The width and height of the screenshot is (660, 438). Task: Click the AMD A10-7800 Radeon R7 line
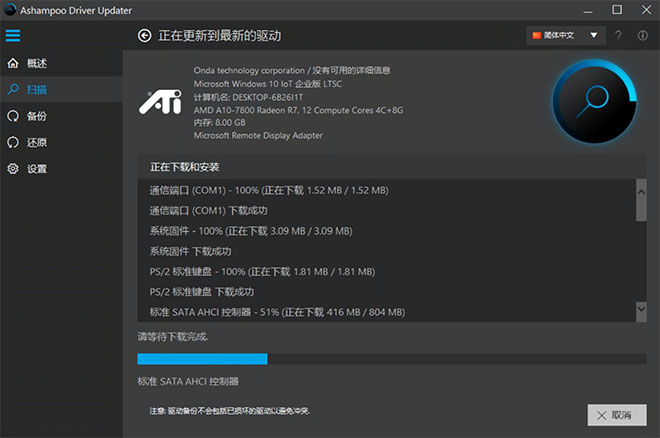[x=298, y=110]
